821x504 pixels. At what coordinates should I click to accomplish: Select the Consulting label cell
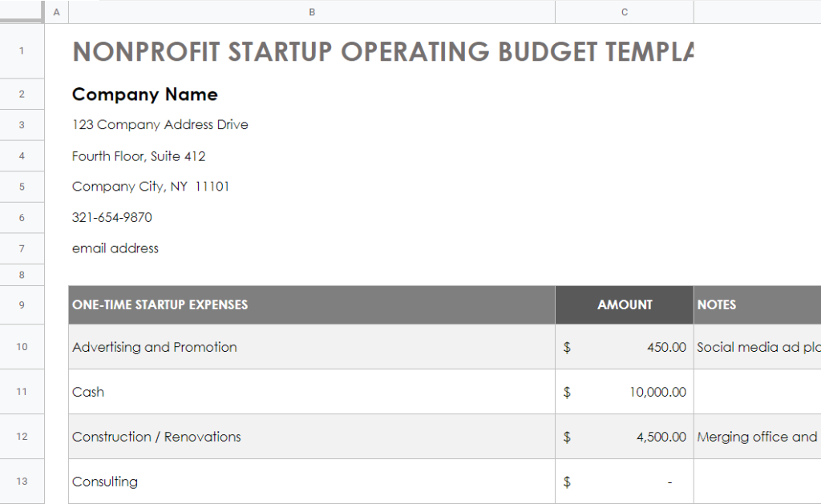pos(311,482)
